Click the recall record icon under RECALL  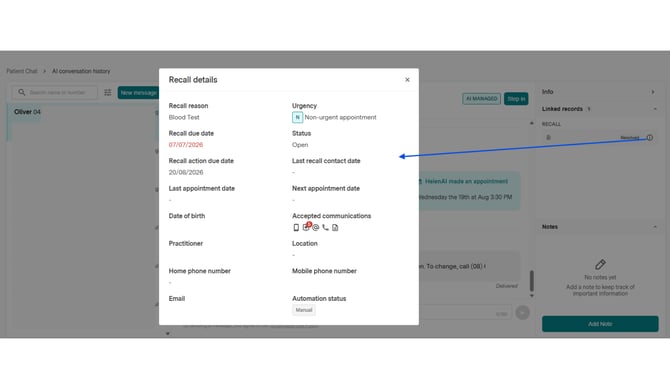click(548, 138)
